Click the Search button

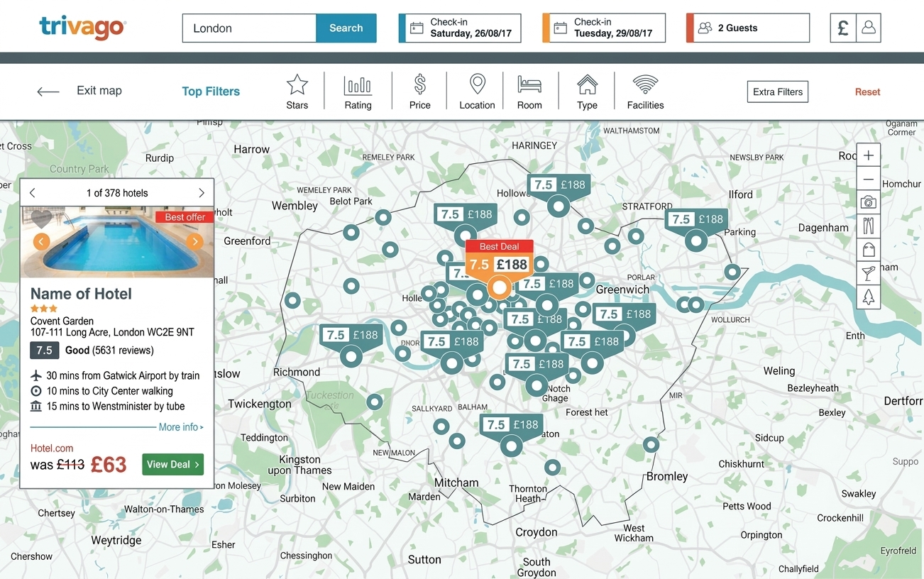(x=346, y=28)
